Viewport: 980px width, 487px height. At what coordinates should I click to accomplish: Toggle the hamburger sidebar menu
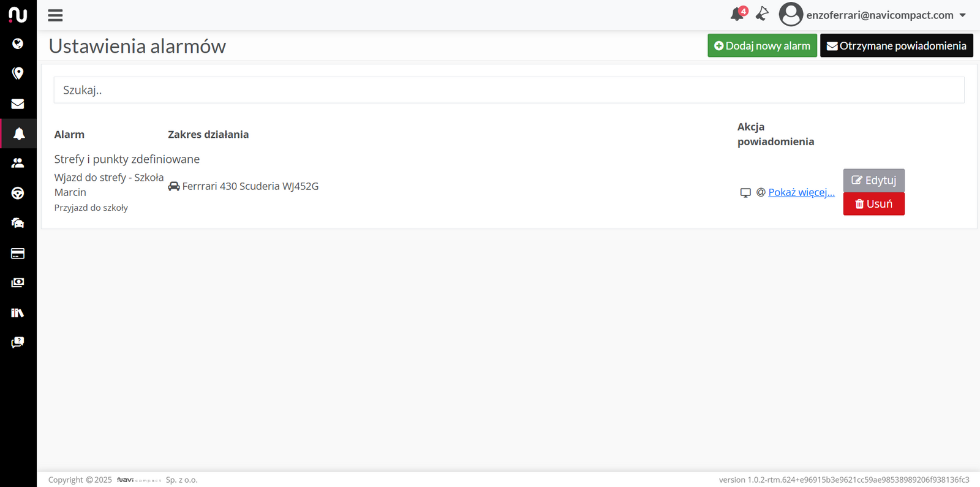click(x=55, y=15)
